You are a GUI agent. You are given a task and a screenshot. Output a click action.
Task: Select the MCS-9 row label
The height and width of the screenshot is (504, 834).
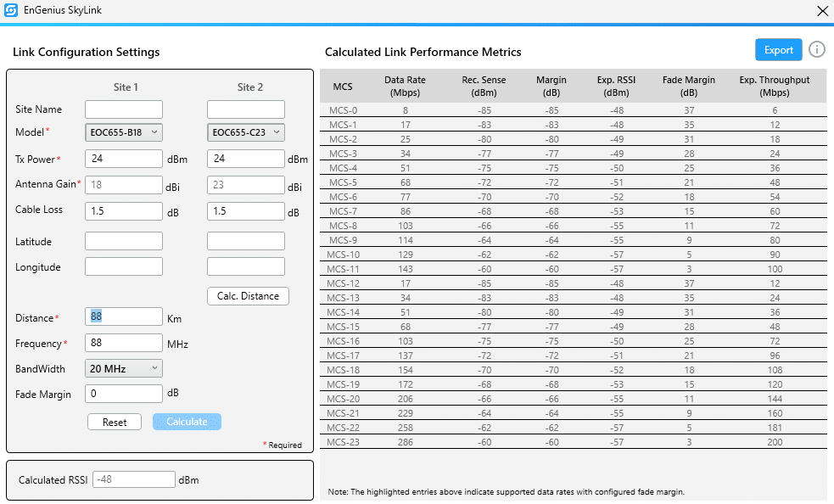point(343,240)
